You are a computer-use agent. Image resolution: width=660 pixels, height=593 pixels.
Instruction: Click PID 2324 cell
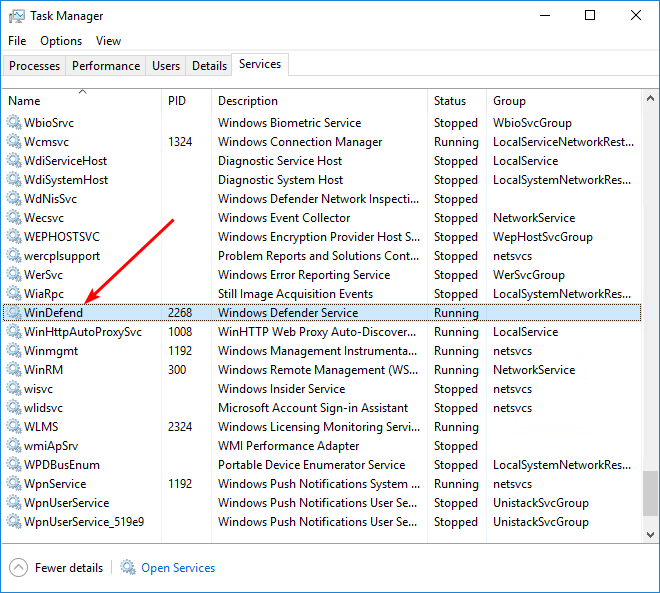(x=180, y=427)
